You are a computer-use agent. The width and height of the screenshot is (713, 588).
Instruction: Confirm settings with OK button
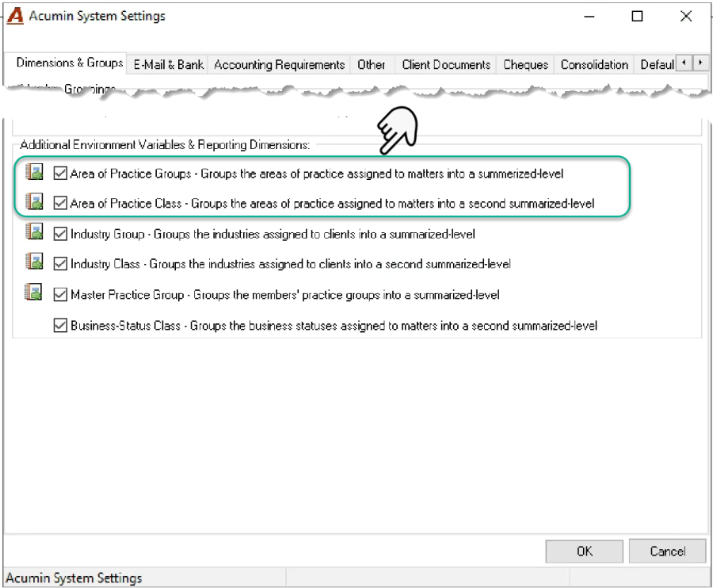585,552
